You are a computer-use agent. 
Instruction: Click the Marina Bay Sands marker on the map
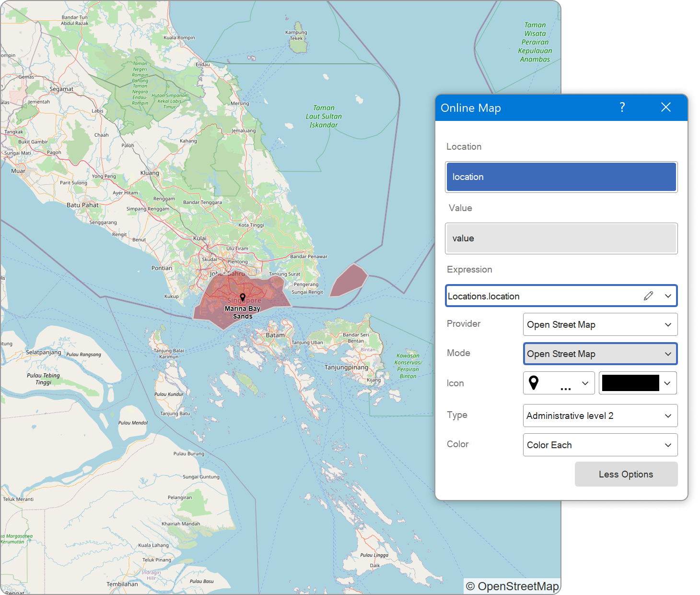pyautogui.click(x=243, y=297)
